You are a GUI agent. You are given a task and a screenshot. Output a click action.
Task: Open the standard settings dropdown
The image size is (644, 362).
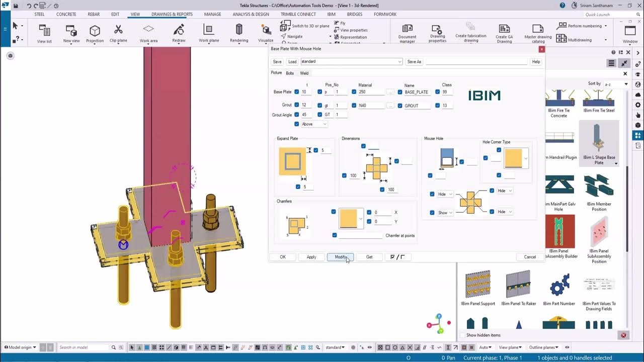(x=351, y=61)
